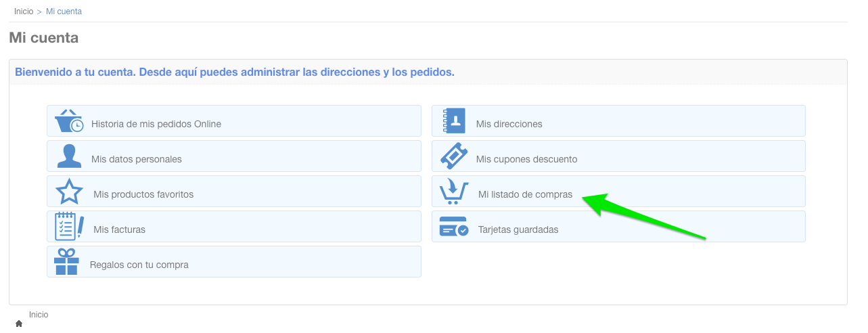Click the discount coupon ticket icon

(x=454, y=156)
